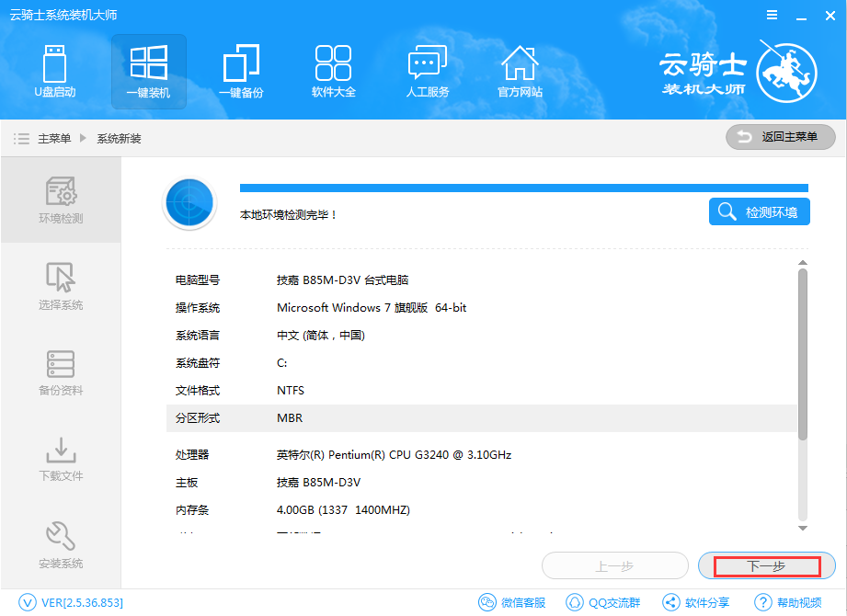847x616 pixels.
Task: Share via 软件分享
Action: pyautogui.click(x=696, y=602)
